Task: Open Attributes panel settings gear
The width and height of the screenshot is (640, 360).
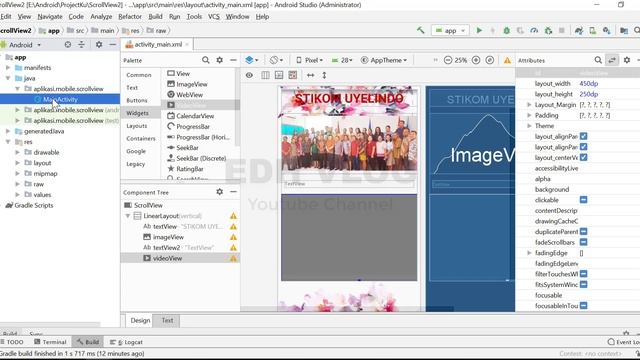Action: click(627, 60)
